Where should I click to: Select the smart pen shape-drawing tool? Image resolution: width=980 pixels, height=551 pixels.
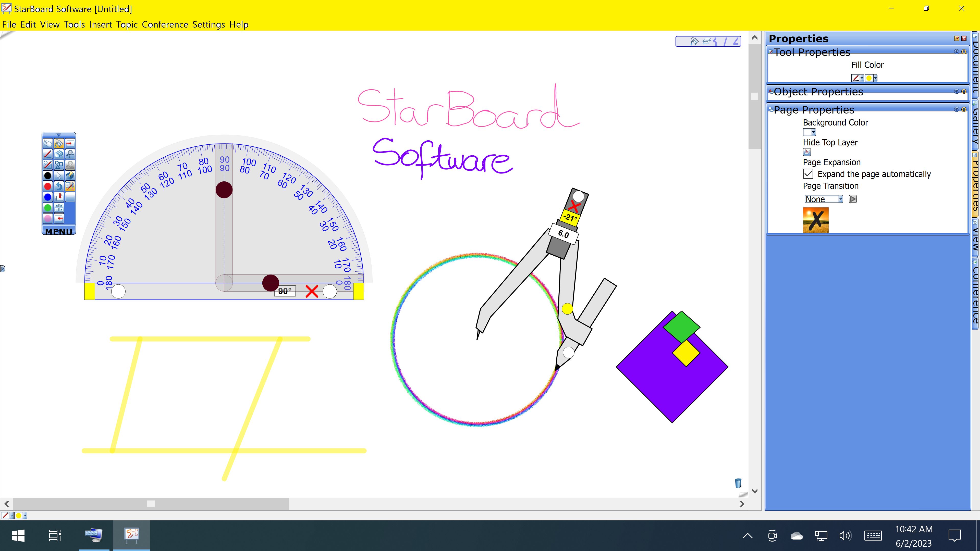tap(47, 165)
